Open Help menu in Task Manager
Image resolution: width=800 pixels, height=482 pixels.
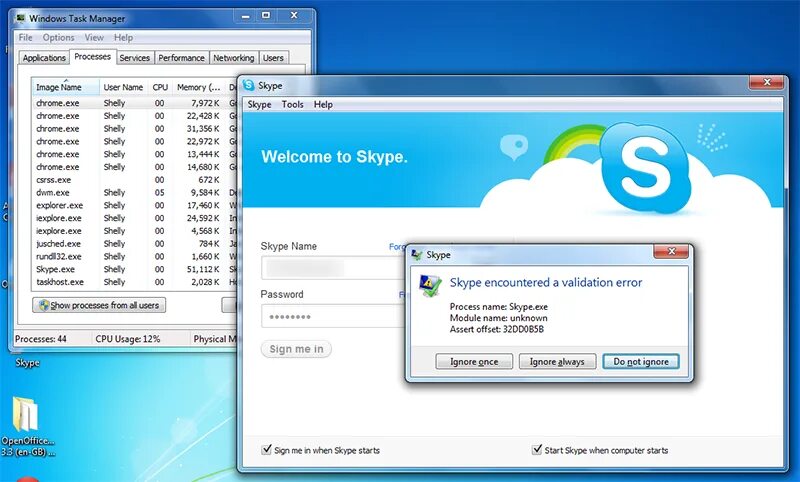point(123,38)
